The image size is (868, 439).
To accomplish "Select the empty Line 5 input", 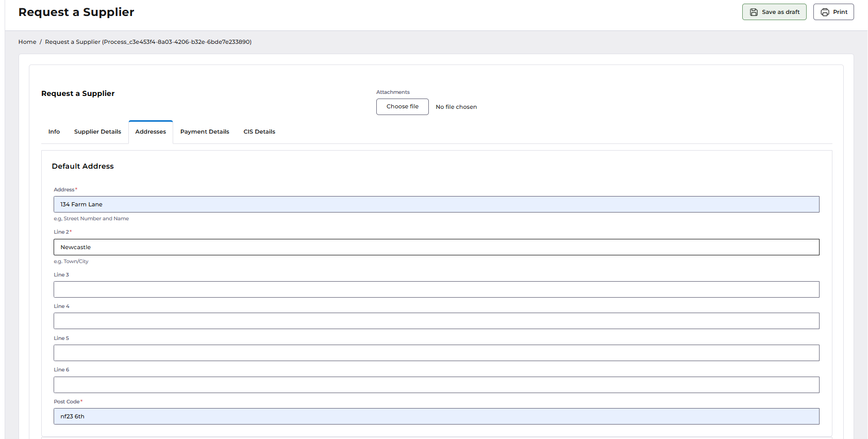I will coord(436,353).
